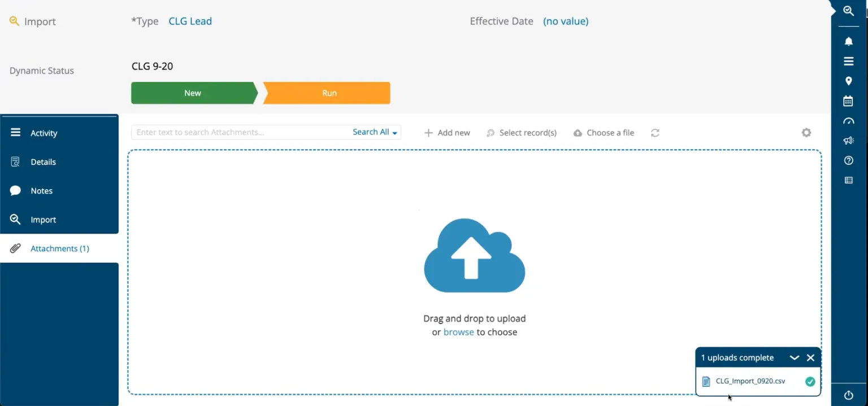
Task: Open the calendar icon in right sidebar
Action: click(848, 101)
